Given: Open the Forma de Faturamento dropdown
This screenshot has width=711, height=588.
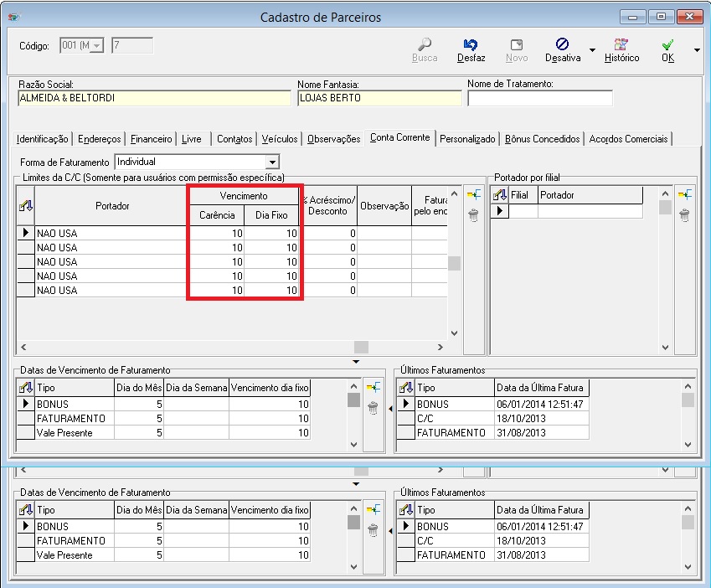Looking at the screenshot, I should [x=272, y=162].
